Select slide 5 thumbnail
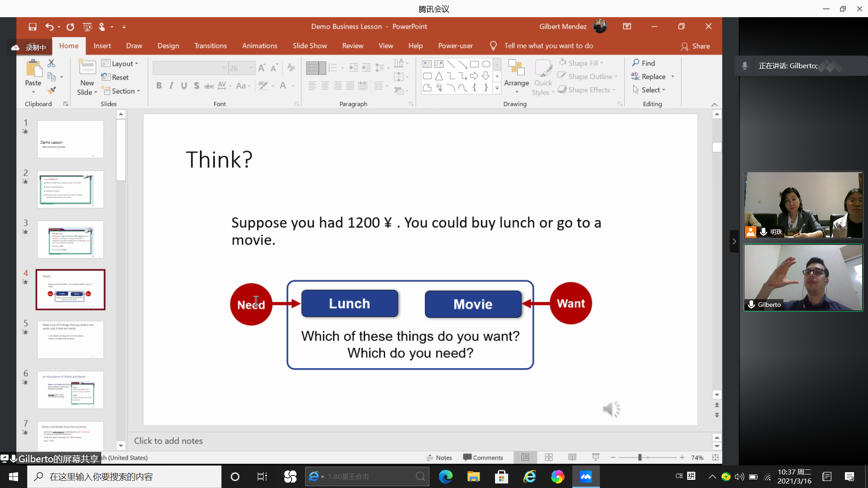Screen dimensions: 868x488 [x=70, y=340]
